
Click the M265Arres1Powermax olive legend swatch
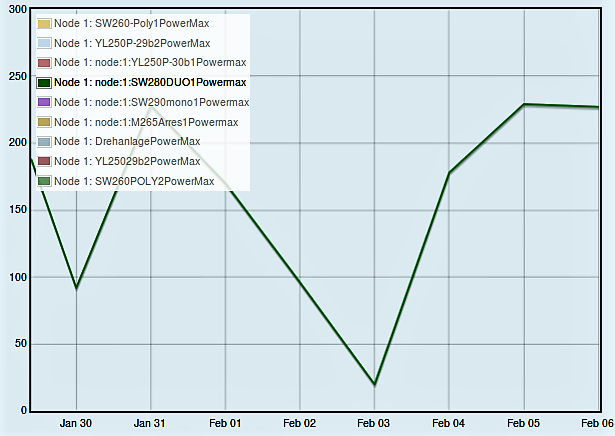(44, 122)
